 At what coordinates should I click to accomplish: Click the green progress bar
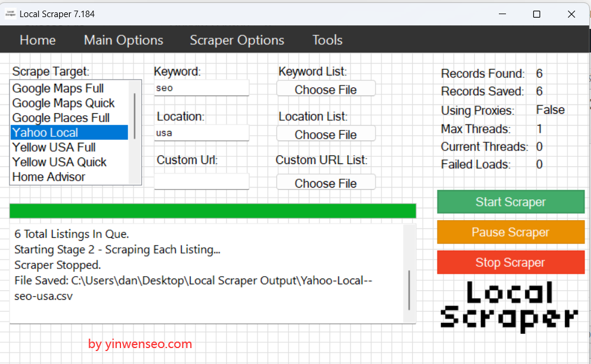[x=212, y=211]
